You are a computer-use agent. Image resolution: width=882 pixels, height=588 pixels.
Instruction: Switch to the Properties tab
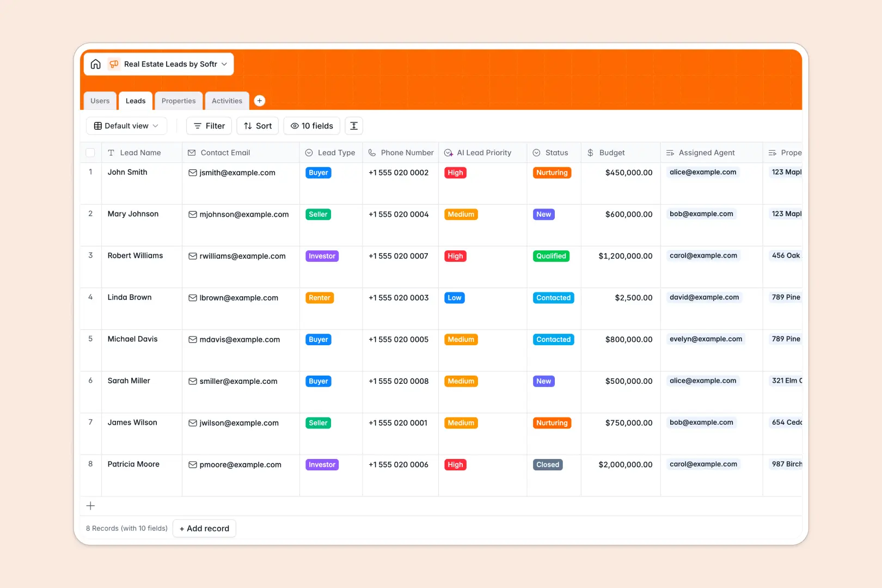pos(179,100)
